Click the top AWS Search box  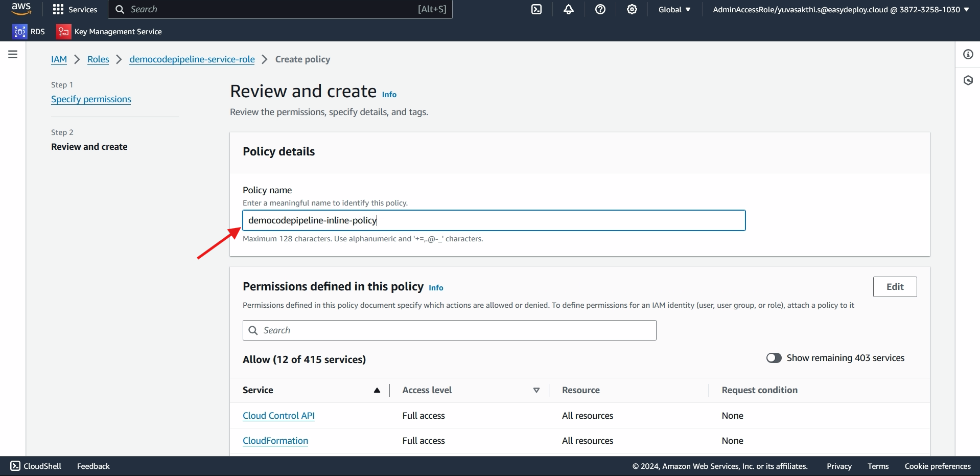point(280,9)
